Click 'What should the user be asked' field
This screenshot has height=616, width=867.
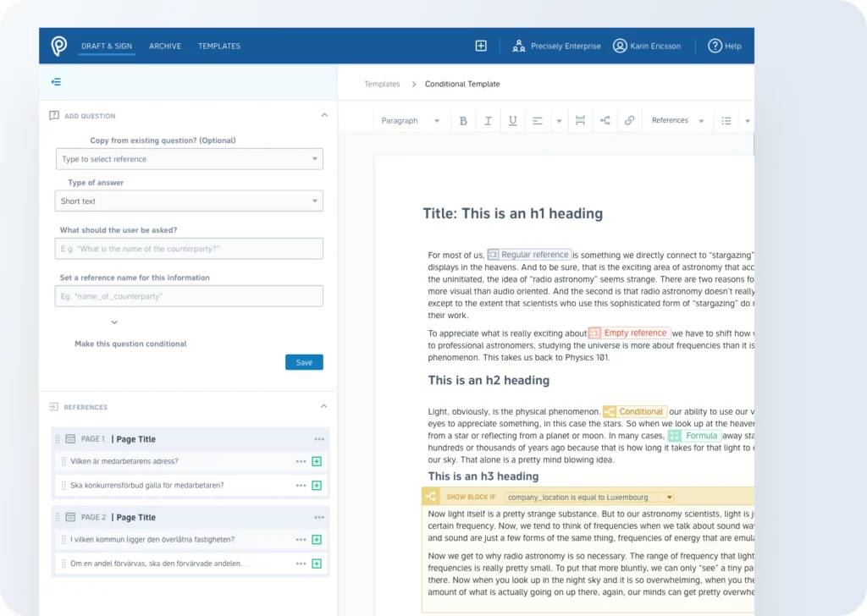(189, 249)
